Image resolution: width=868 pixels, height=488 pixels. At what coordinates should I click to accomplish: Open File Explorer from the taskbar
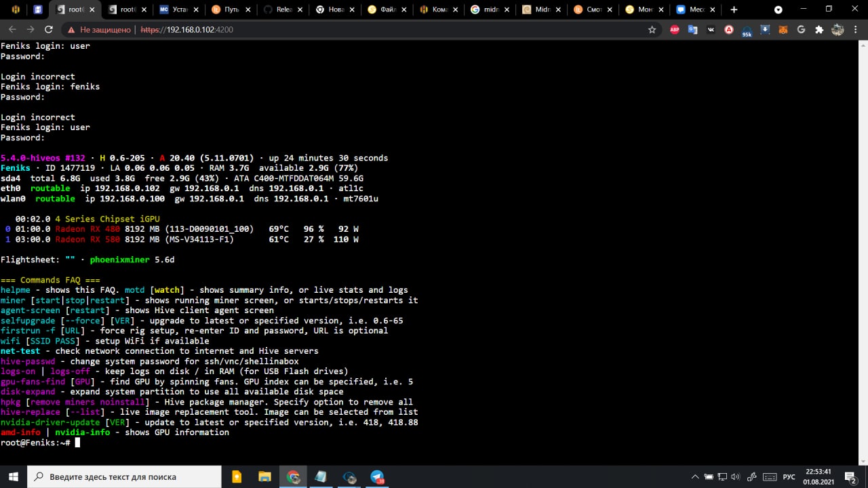[x=265, y=476]
